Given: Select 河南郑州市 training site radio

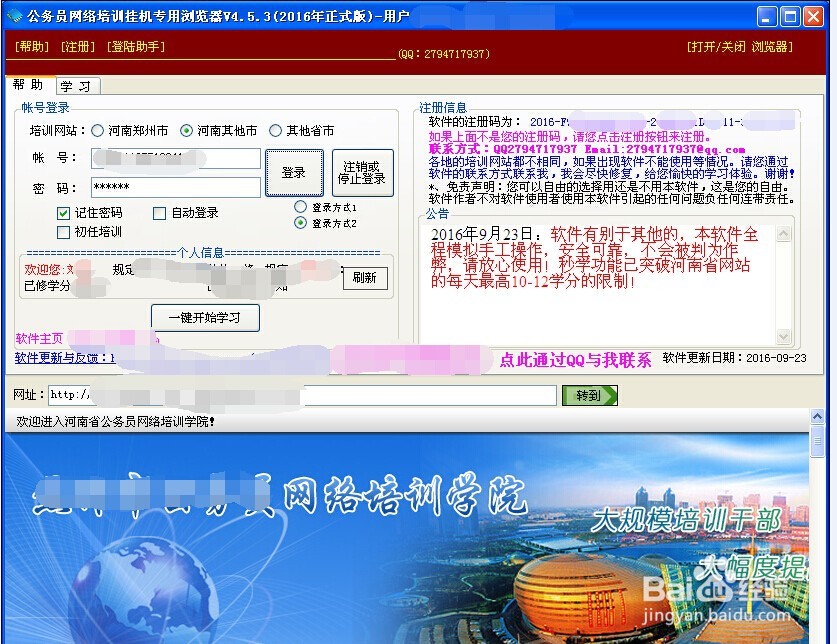Looking at the screenshot, I should coord(97,130).
